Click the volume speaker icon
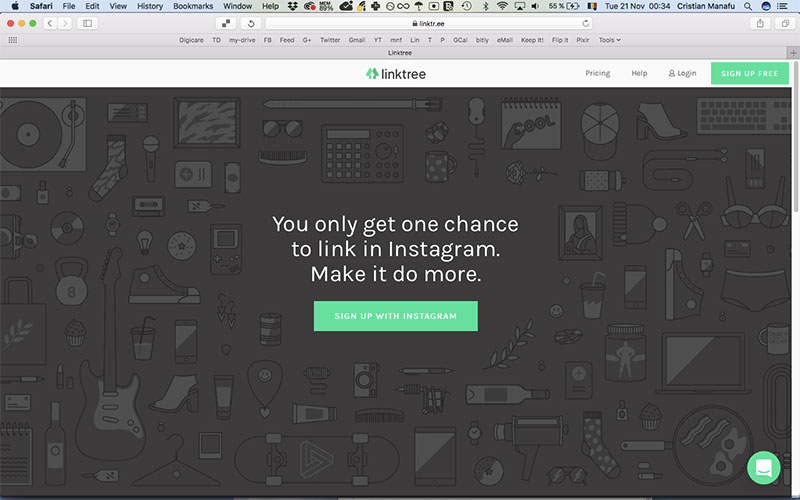Image resolution: width=800 pixels, height=500 pixels. pos(535,6)
